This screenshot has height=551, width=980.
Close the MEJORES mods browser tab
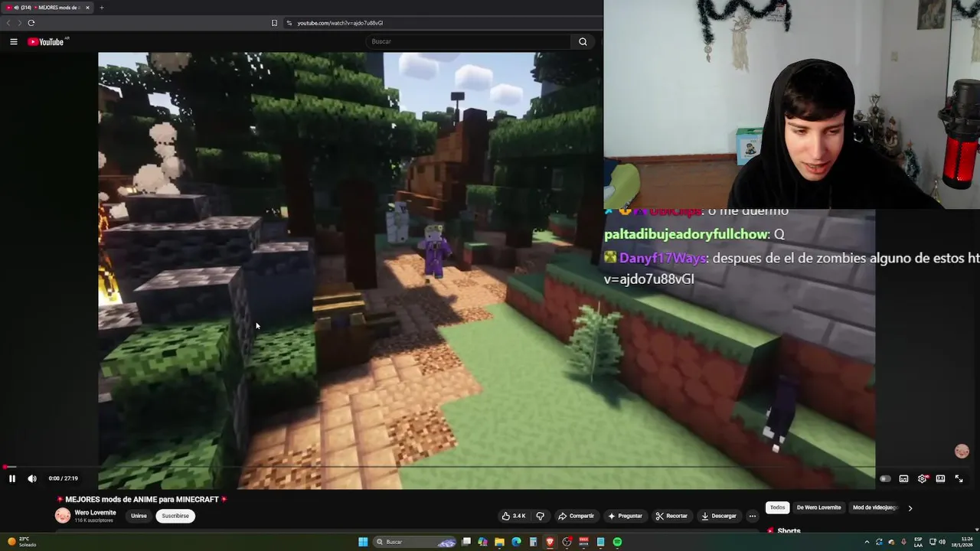(87, 8)
